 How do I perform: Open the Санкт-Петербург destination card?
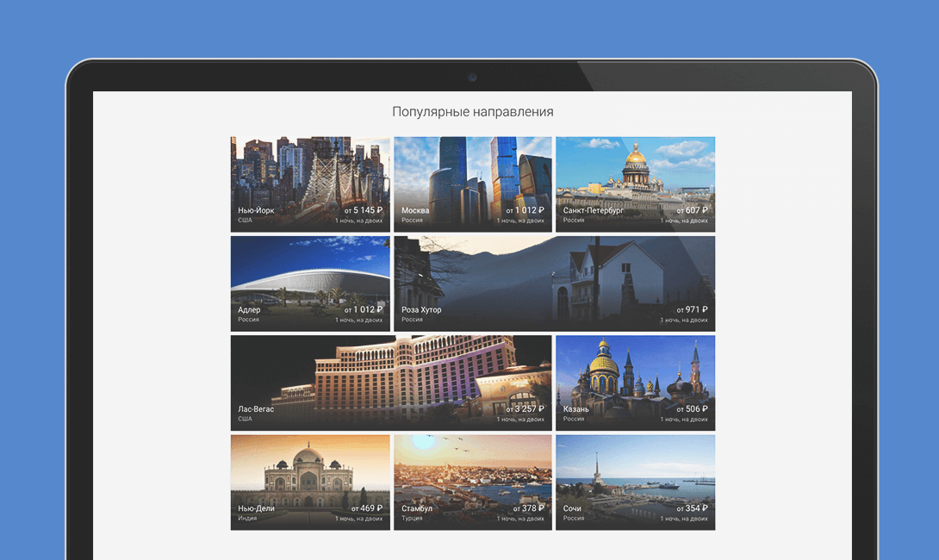coord(636,184)
